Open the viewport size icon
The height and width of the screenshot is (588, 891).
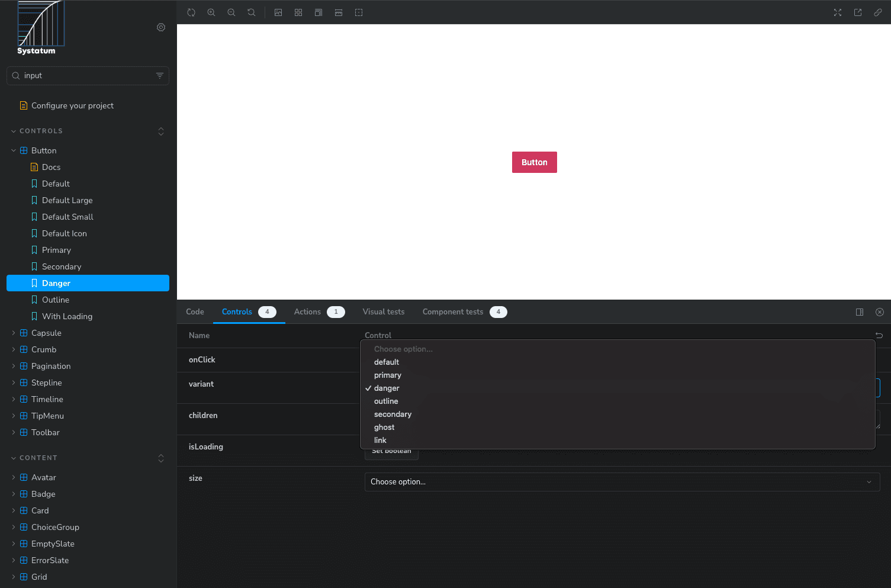point(319,12)
